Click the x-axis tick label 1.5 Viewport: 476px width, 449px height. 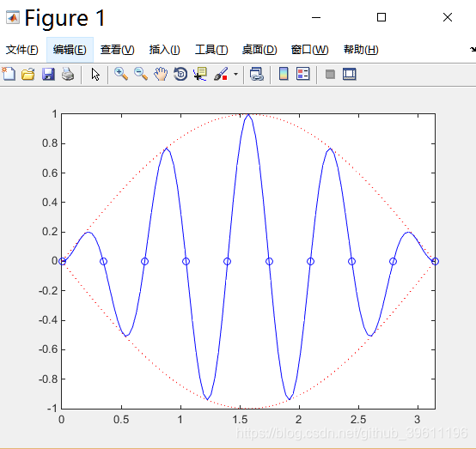coord(240,420)
